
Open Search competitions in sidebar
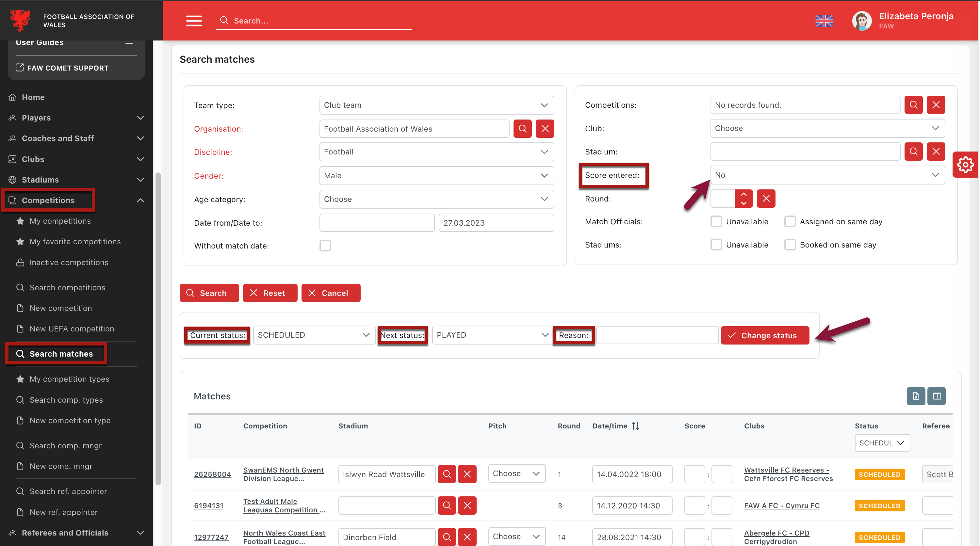click(x=67, y=287)
